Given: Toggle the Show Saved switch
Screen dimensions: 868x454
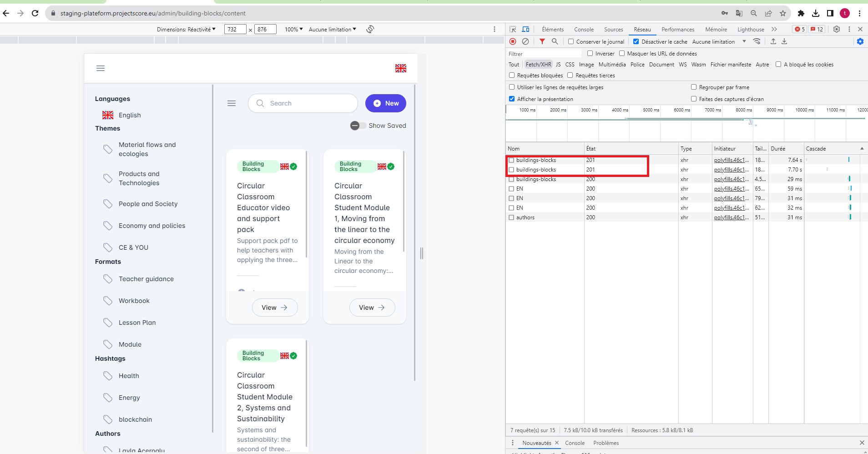Looking at the screenshot, I should click(x=358, y=126).
